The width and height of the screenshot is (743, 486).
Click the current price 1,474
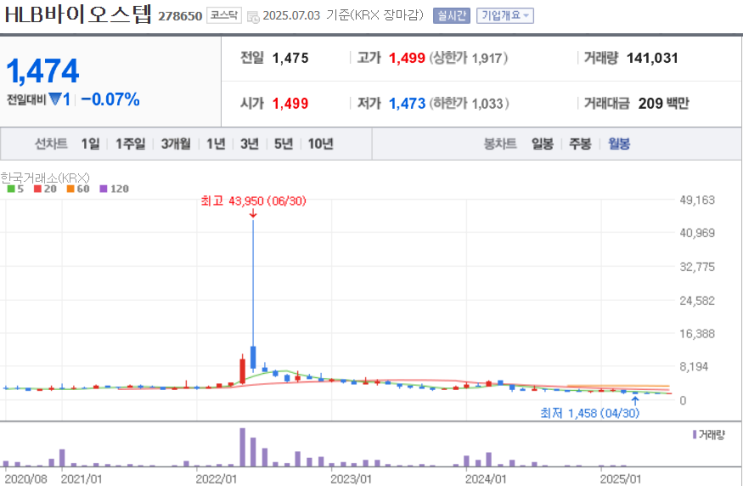tap(43, 71)
